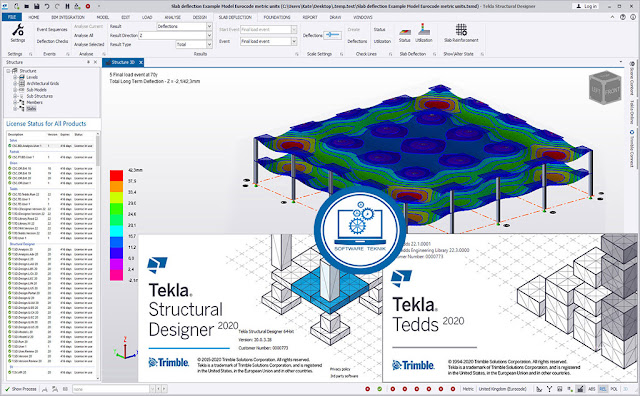Click the Architectural Grids icon in tree
Screen dimensions: 640x396
pos(22,83)
